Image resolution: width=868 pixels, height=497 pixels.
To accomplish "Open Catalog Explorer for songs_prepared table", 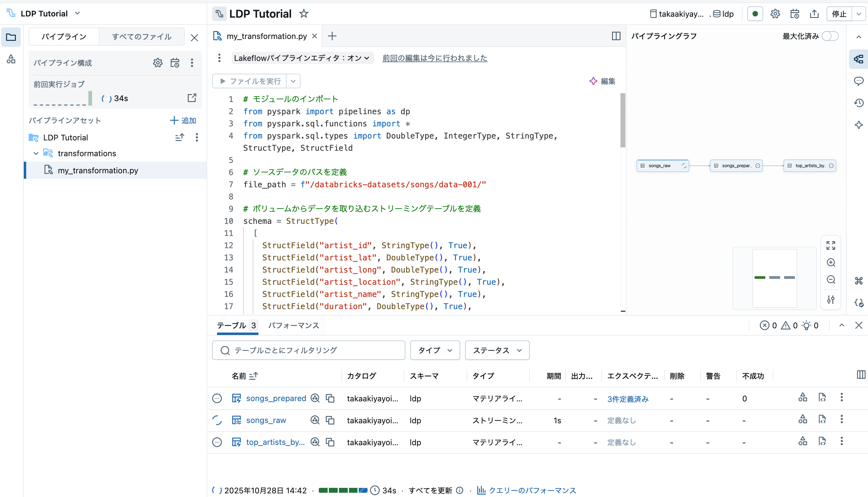I will click(x=315, y=398).
